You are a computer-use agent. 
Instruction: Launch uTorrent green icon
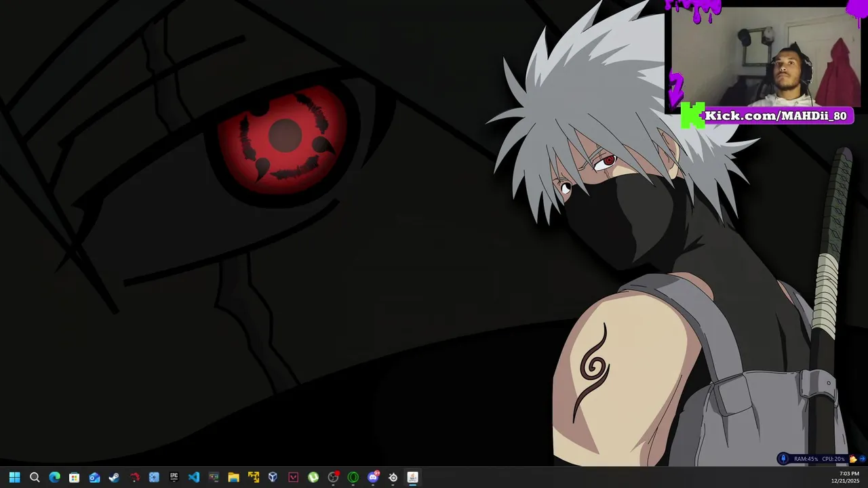(x=313, y=478)
